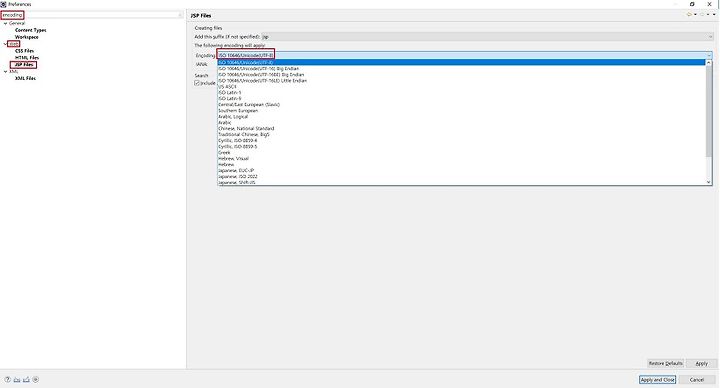Image resolution: width=720 pixels, height=388 pixels.
Task: Select Workspace in the tree
Action: [27, 37]
